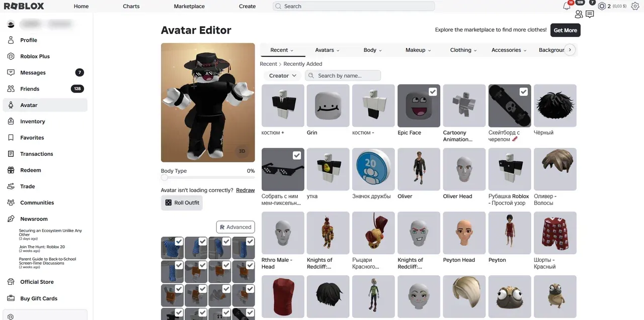
Task: Open the chat bubble icon near Get More
Action: tap(590, 15)
